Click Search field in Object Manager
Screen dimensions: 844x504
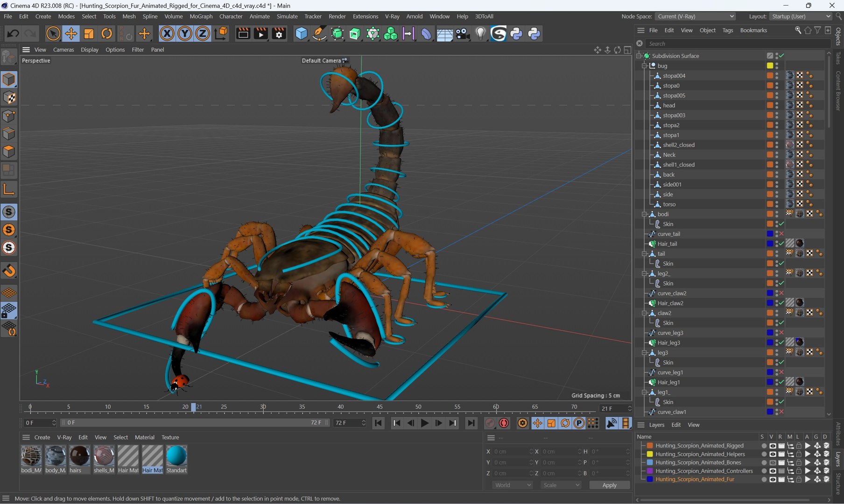[x=738, y=43]
